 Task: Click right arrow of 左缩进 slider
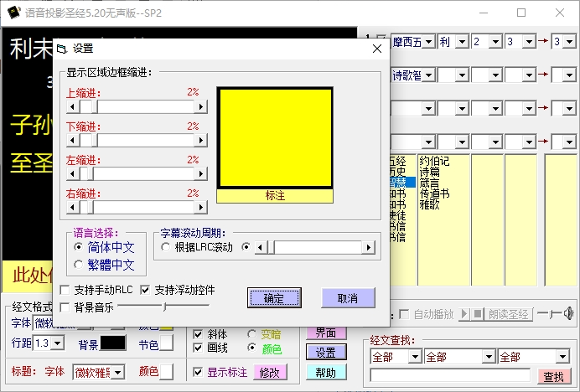pos(201,173)
